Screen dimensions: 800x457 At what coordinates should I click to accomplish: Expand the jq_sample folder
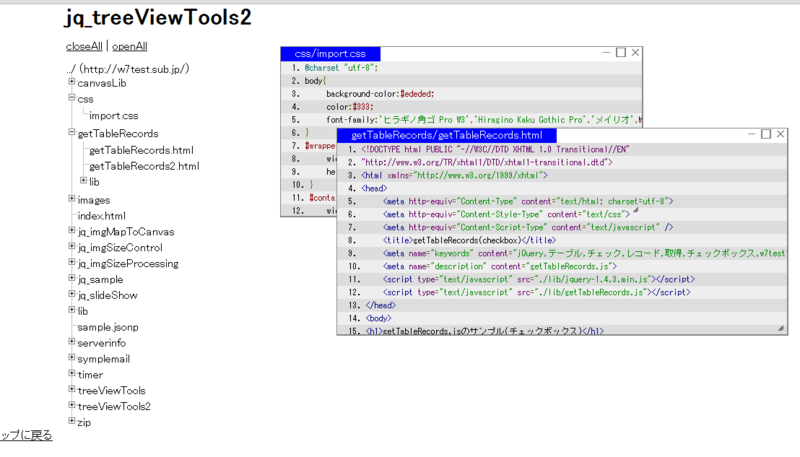[x=71, y=277]
